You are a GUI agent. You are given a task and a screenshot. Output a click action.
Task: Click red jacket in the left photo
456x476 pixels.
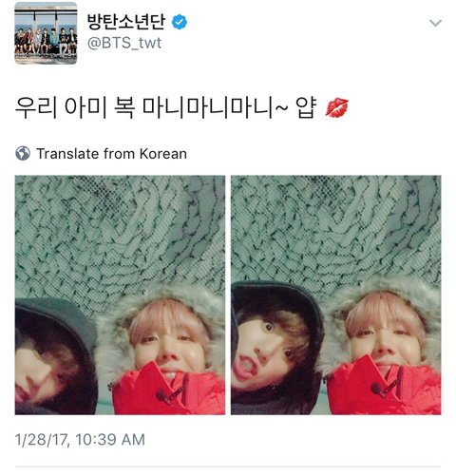coord(168,391)
